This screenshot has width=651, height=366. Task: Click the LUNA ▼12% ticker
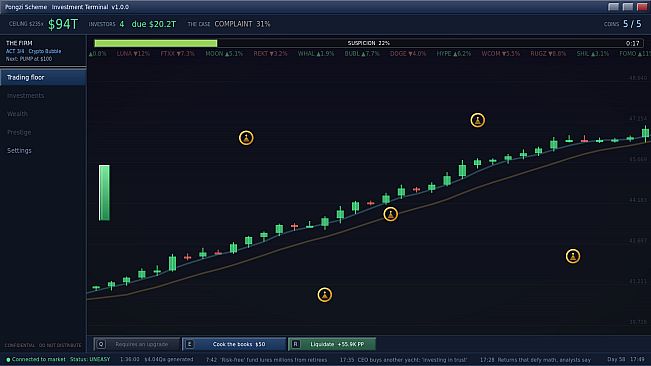(133, 54)
